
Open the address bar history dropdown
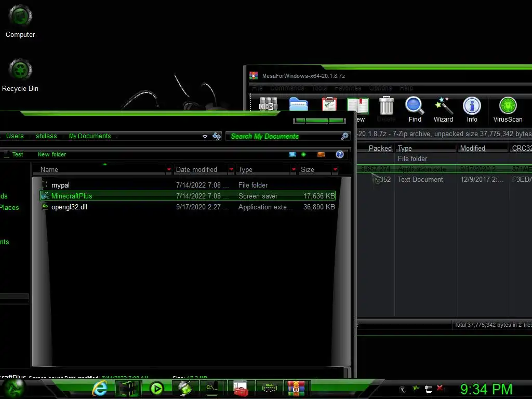point(205,137)
